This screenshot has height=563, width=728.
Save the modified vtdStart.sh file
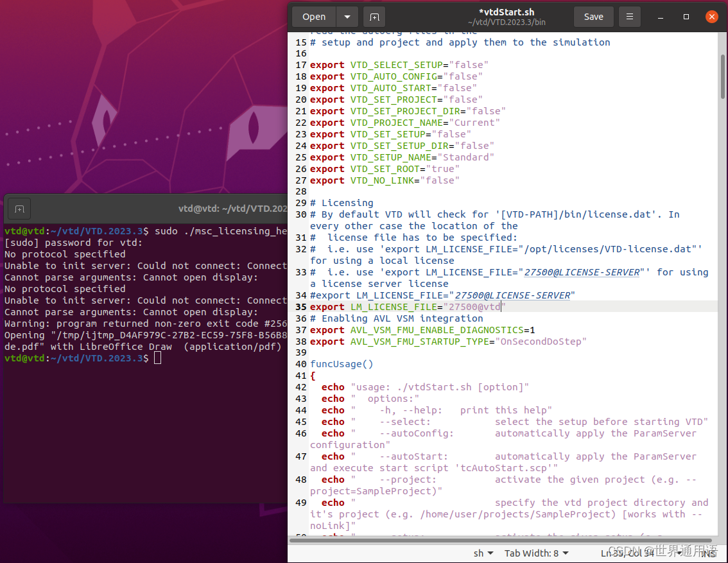pos(593,17)
